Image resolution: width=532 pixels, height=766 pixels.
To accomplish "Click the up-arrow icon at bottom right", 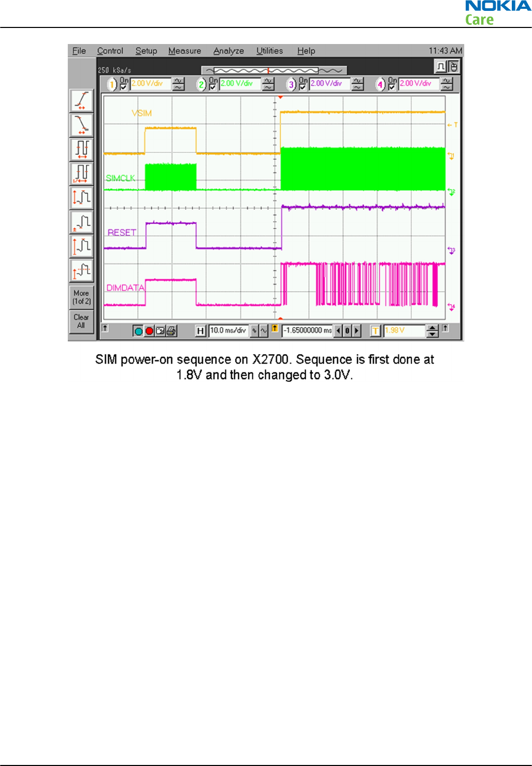I will point(445,328).
